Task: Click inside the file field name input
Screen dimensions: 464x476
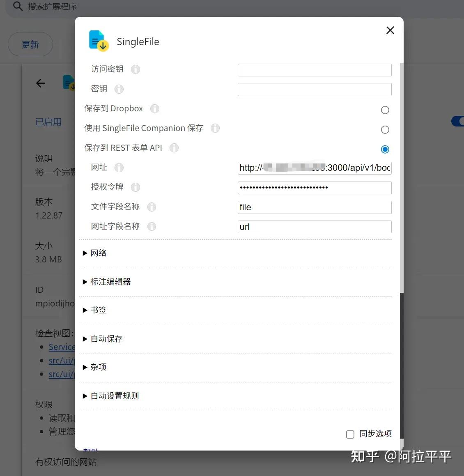Action: pyautogui.click(x=314, y=207)
